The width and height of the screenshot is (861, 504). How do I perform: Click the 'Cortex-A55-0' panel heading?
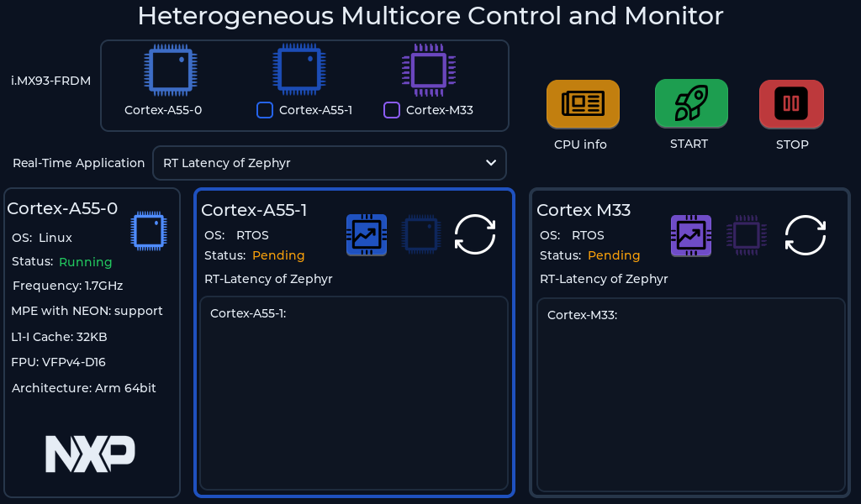[x=62, y=208]
